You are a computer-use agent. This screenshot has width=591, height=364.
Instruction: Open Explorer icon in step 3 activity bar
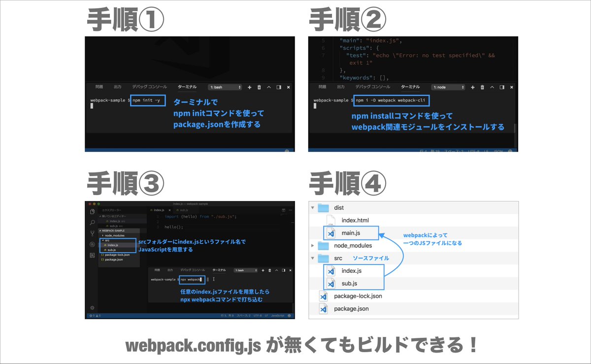tap(92, 211)
